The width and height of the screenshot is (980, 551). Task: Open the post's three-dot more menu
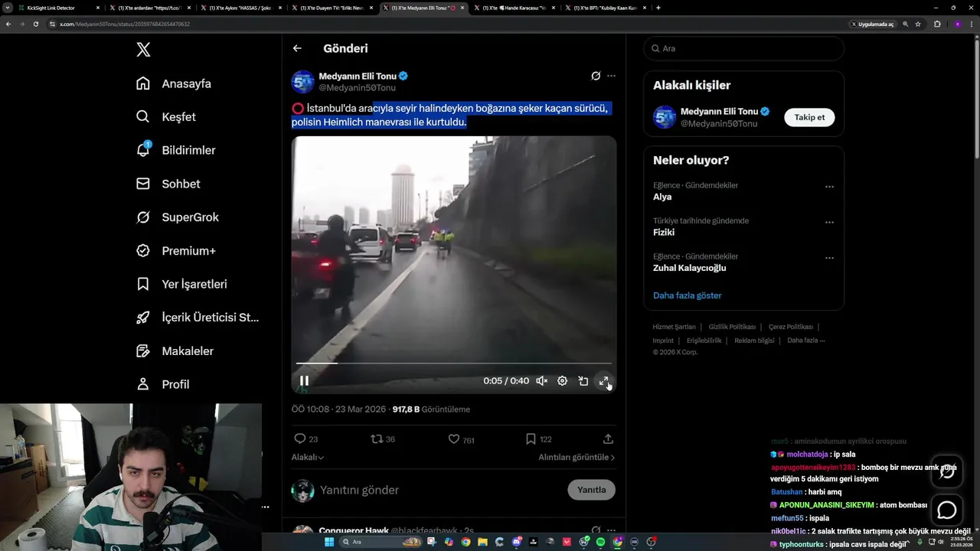tap(611, 76)
